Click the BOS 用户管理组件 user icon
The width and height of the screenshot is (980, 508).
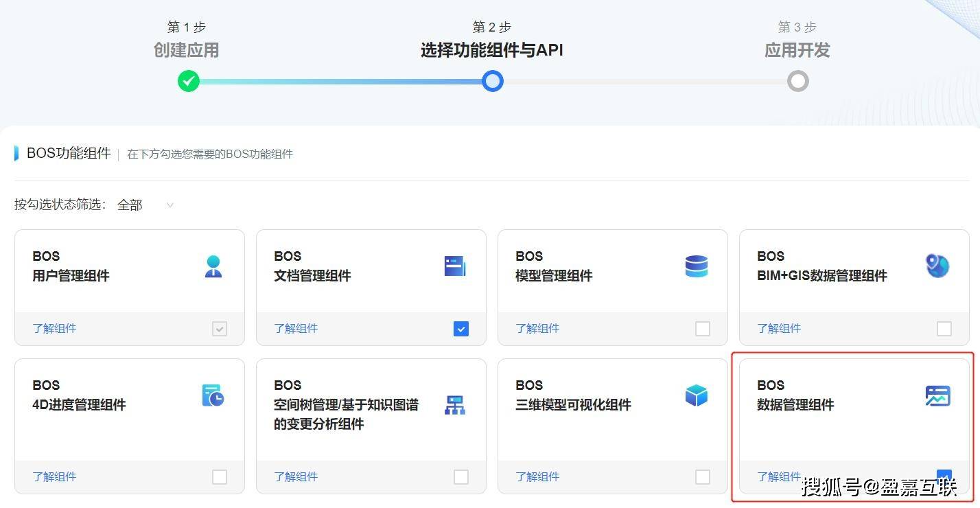tap(213, 266)
